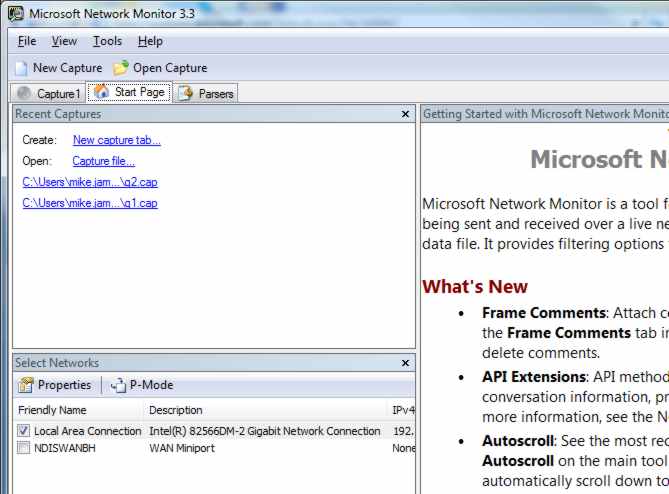Open the Help menu
This screenshot has width=669, height=494.
[x=150, y=41]
